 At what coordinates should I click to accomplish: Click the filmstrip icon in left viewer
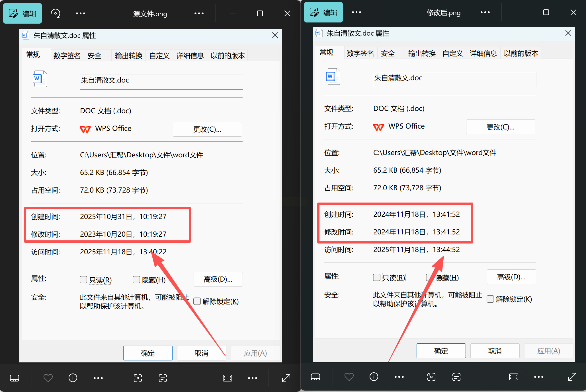click(15, 378)
